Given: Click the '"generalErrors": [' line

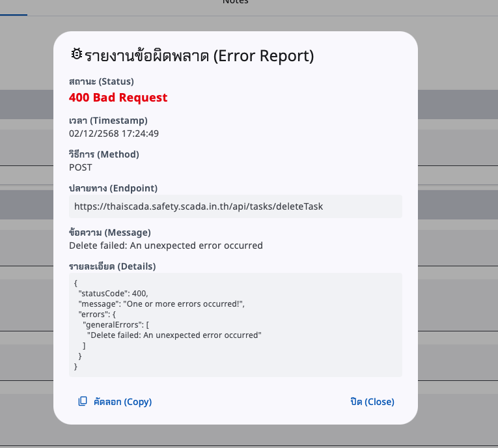Looking at the screenshot, I should 116,325.
